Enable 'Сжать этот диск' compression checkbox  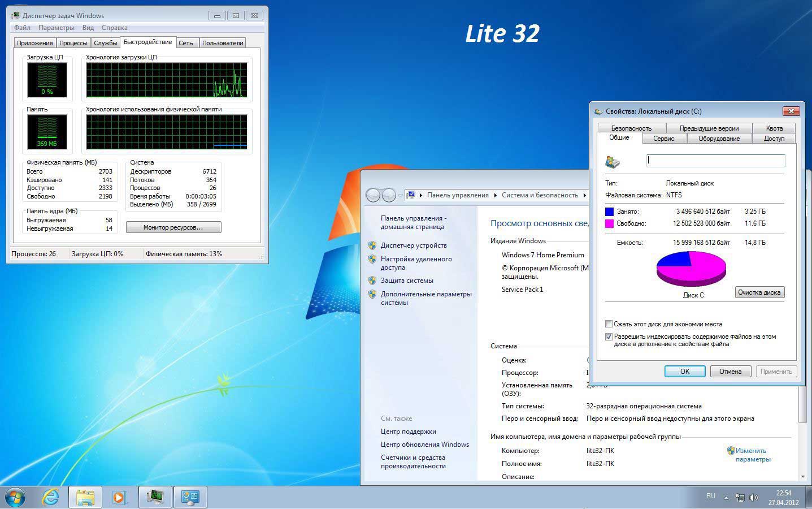(609, 324)
